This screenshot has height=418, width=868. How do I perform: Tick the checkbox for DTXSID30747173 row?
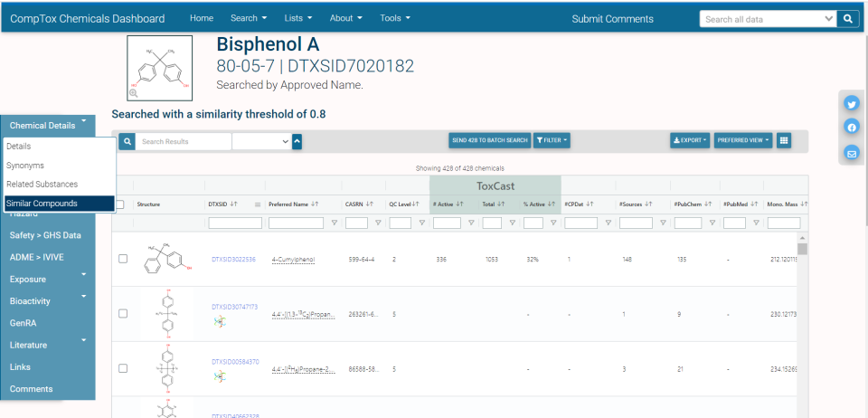(x=123, y=313)
